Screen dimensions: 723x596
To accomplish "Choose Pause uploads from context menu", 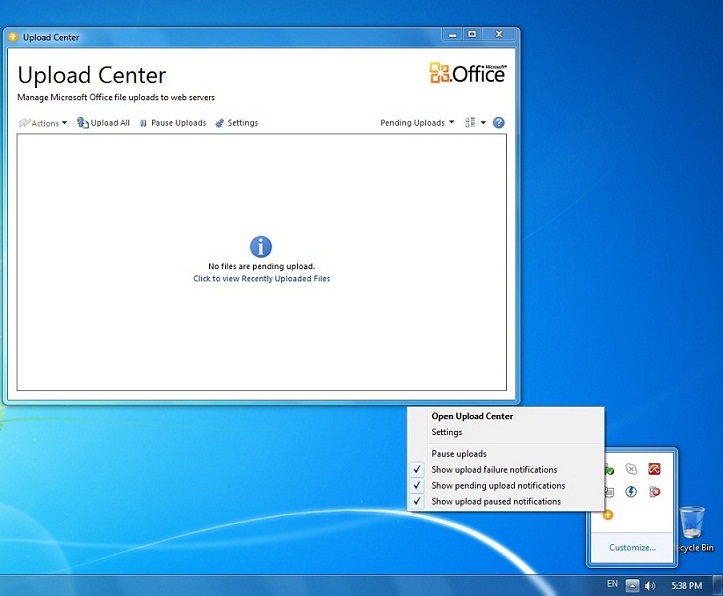I will click(459, 453).
